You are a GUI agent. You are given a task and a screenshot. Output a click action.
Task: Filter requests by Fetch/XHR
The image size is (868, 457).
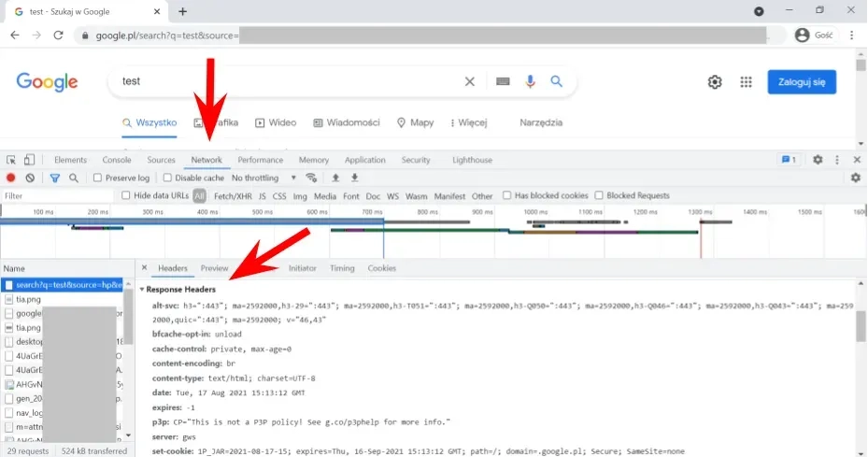point(233,196)
